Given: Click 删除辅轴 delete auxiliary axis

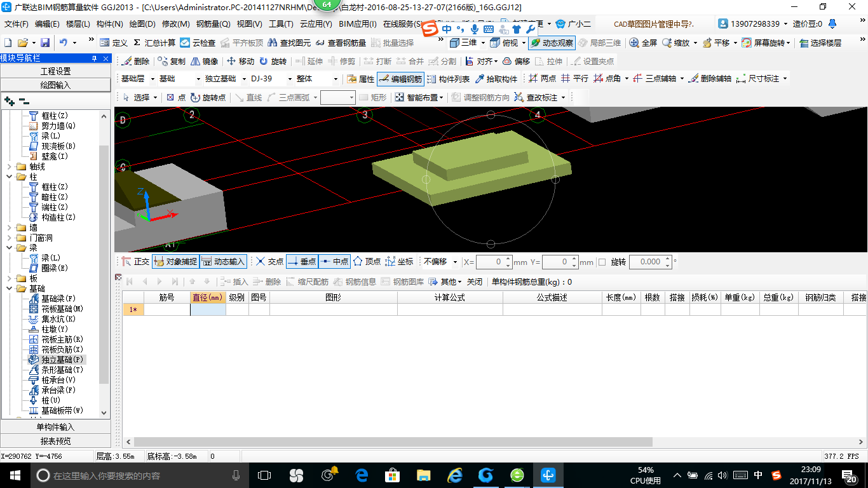Looking at the screenshot, I should click(x=710, y=79).
